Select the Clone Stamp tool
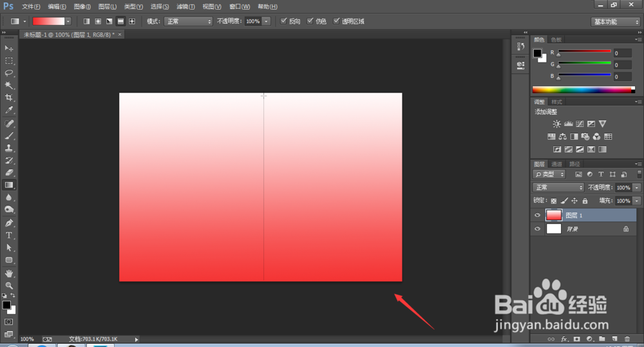This screenshot has width=644, height=347. 8,148
